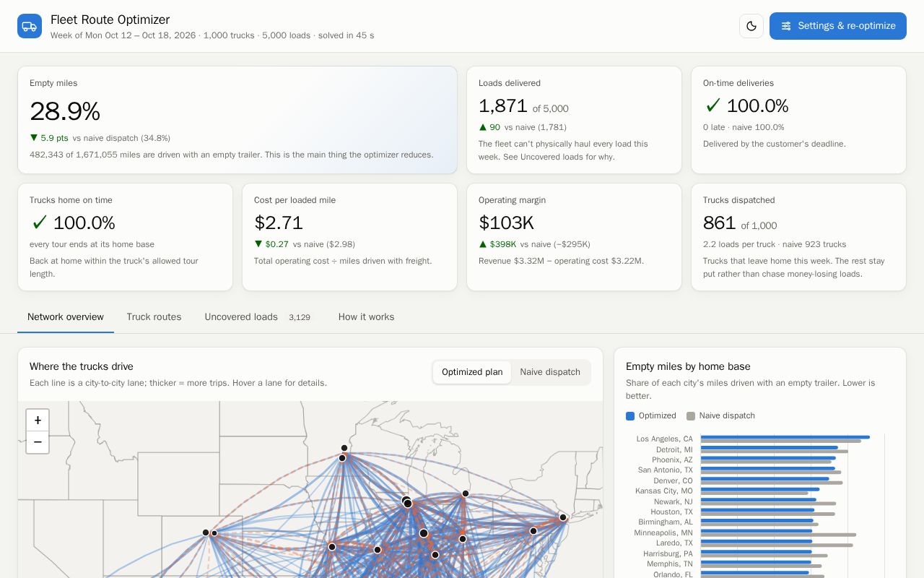Click Operating margin up-arrow indicator

pyautogui.click(x=483, y=244)
